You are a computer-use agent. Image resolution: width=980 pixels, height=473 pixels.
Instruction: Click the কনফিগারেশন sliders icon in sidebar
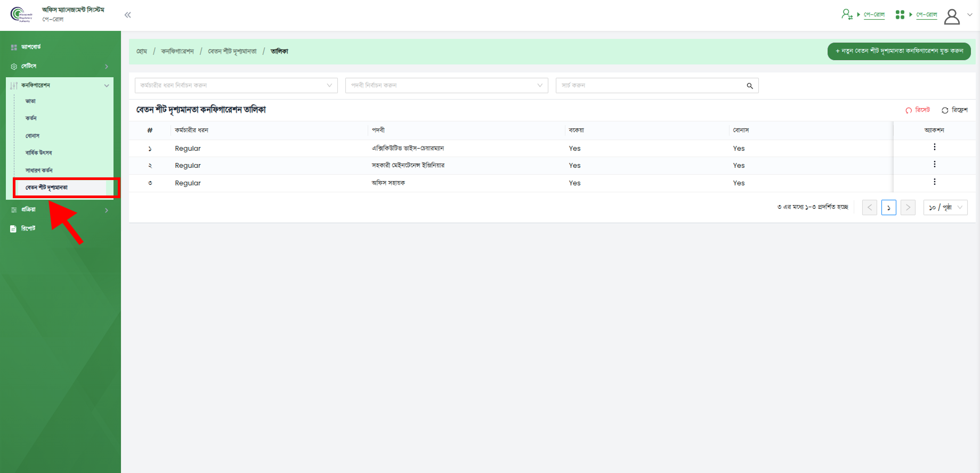[14, 85]
